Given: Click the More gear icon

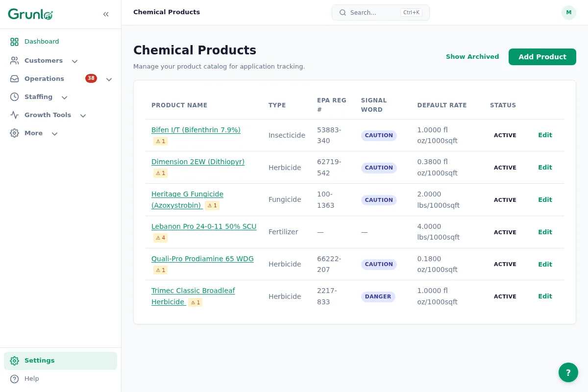Looking at the screenshot, I should 15,133.
